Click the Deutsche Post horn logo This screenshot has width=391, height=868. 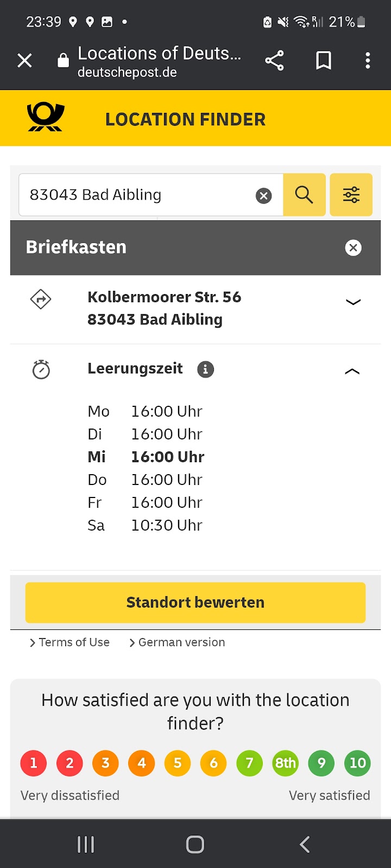46,117
